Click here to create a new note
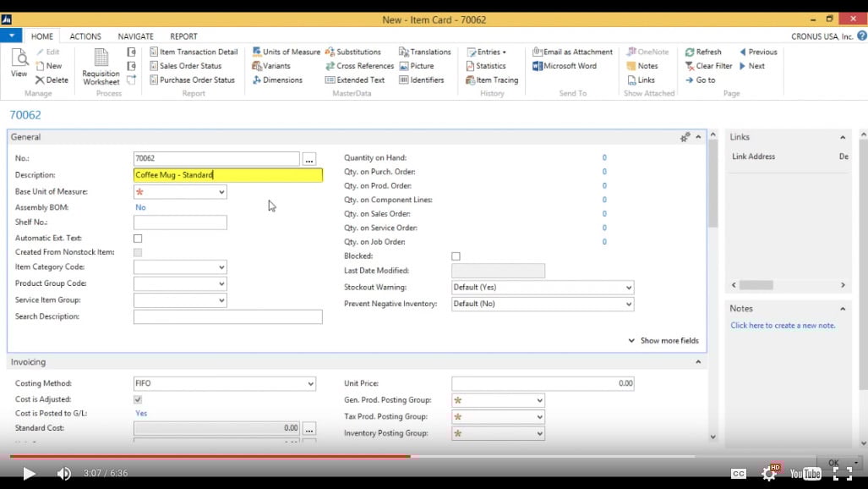 coord(783,326)
